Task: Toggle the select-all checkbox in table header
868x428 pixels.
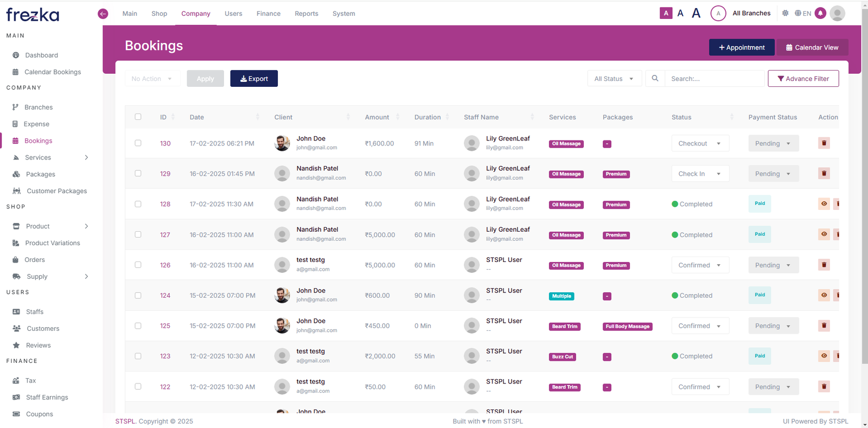Action: 138,117
